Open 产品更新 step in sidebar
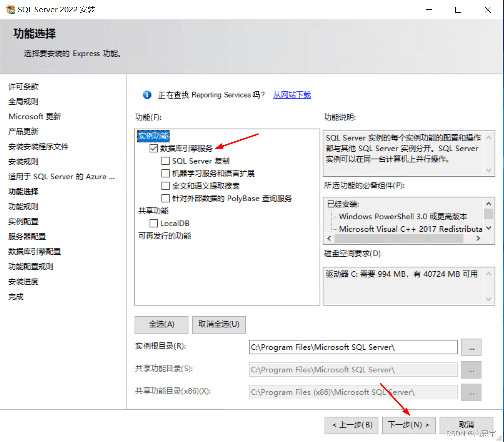This screenshot has height=442, width=504. [24, 132]
